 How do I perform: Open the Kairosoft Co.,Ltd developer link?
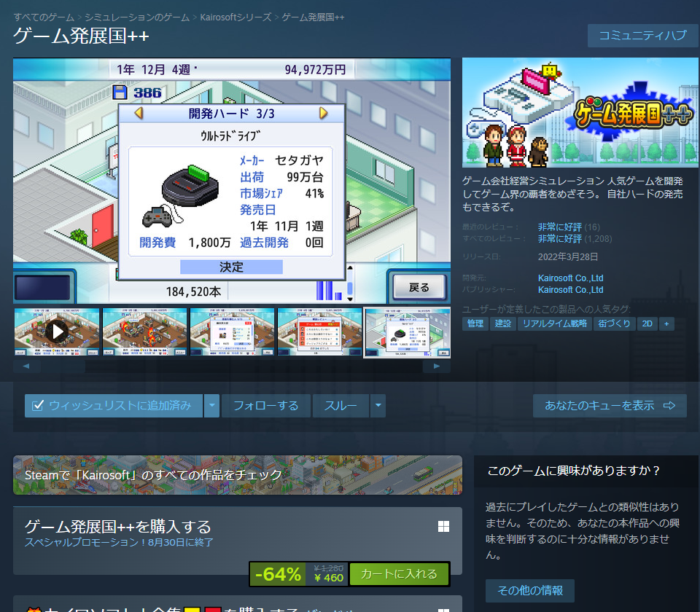point(571,278)
